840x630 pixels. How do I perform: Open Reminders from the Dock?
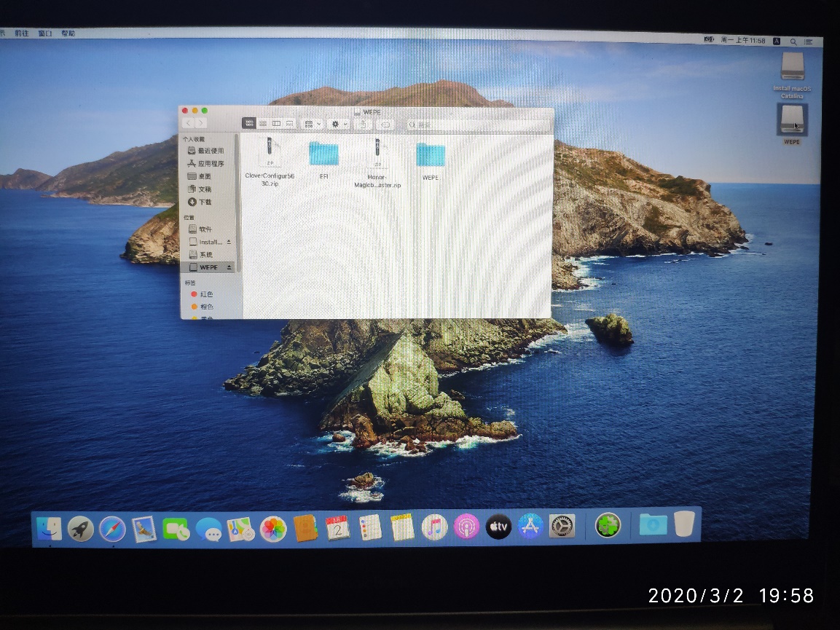[x=369, y=528]
